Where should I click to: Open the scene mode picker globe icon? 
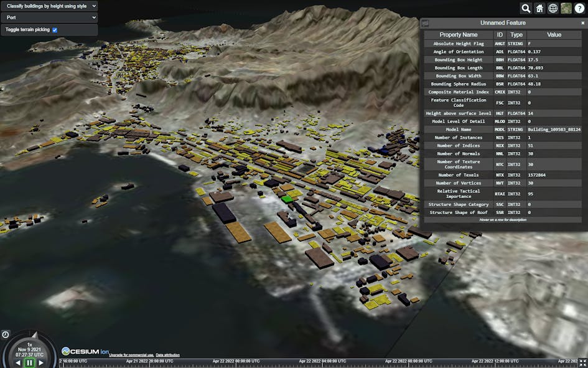(x=553, y=8)
